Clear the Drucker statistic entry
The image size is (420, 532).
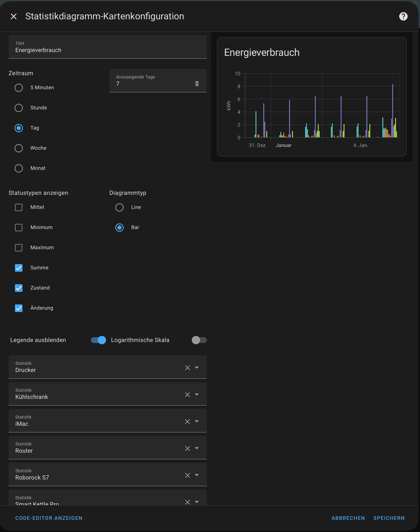coord(187,368)
